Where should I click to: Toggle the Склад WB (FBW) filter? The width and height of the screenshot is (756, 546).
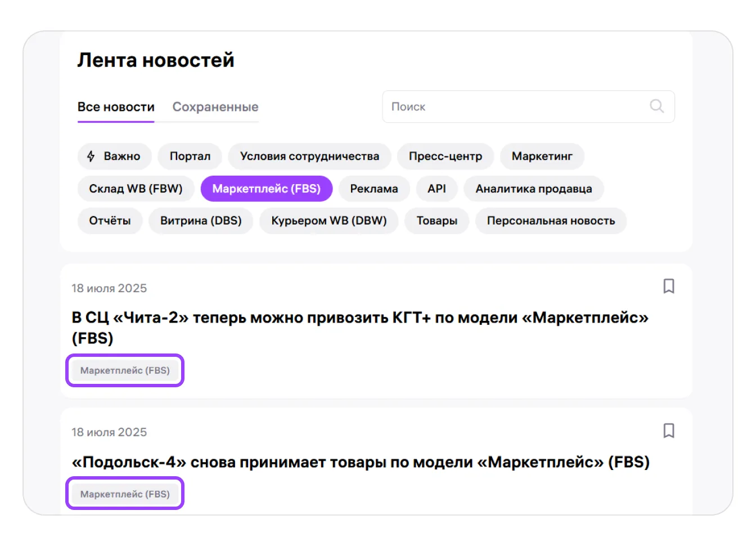point(136,189)
